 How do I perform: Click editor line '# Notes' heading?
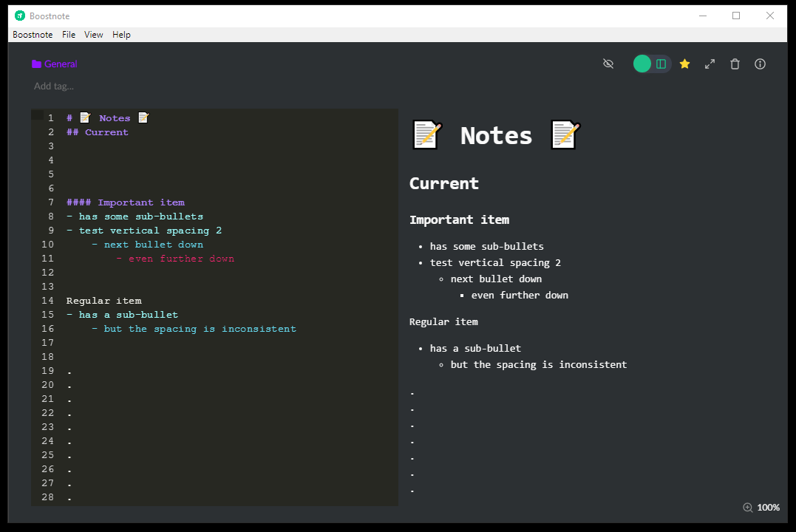tap(108, 117)
